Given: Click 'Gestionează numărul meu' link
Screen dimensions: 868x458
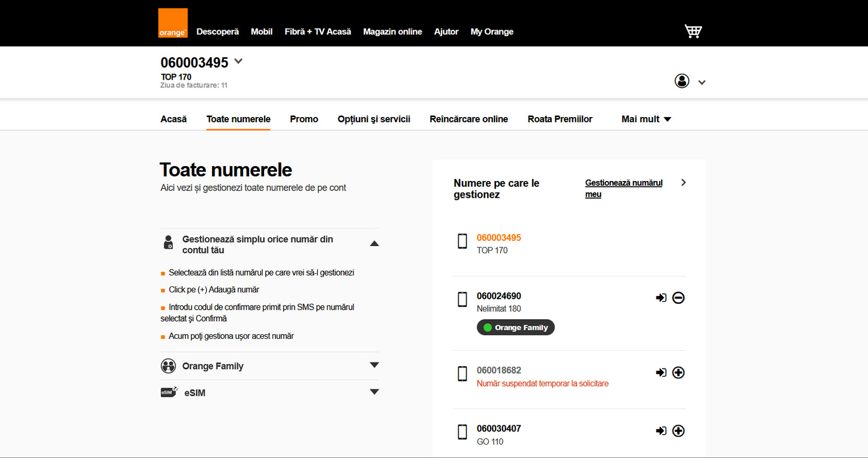Looking at the screenshot, I should pos(623,188).
